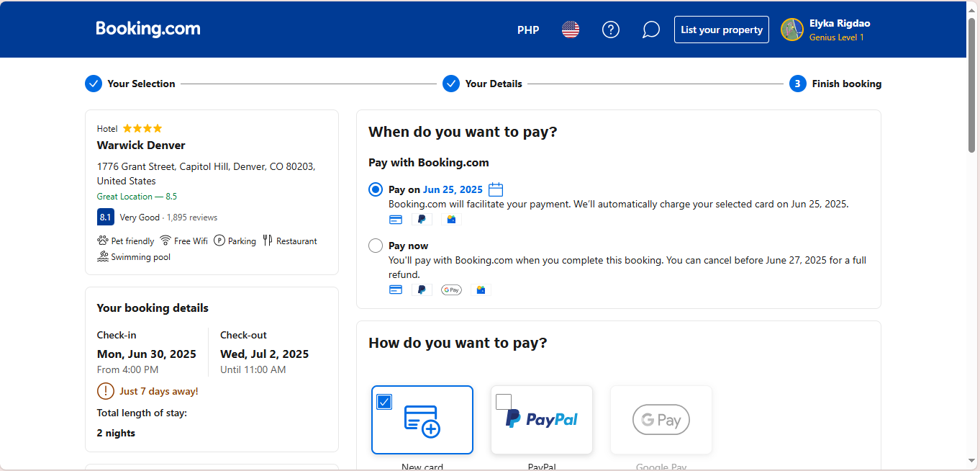980x471 pixels.
Task: Click the page scrollbar thumb
Action: (x=972, y=85)
